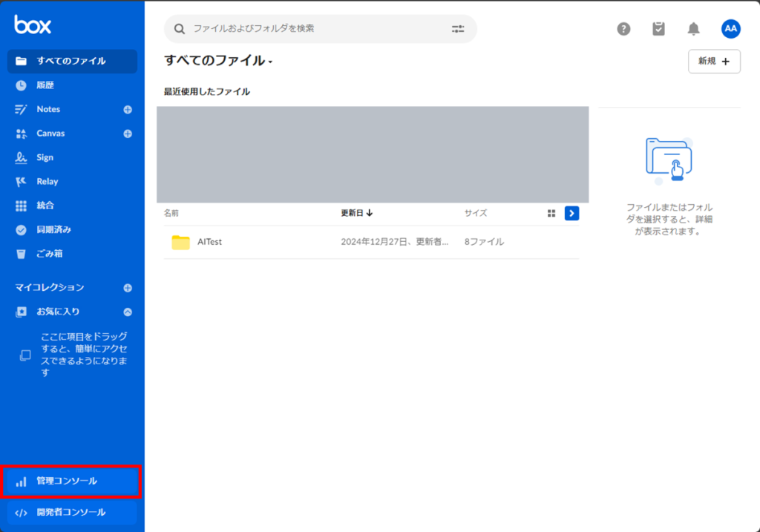Open the AA account avatar menu
Image resolution: width=760 pixels, height=532 pixels.
(x=730, y=29)
